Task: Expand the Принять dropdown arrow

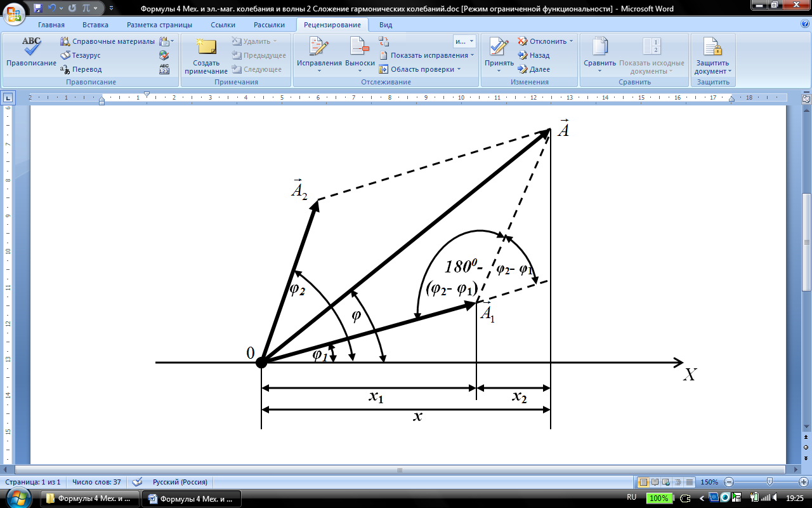Action: [x=499, y=70]
